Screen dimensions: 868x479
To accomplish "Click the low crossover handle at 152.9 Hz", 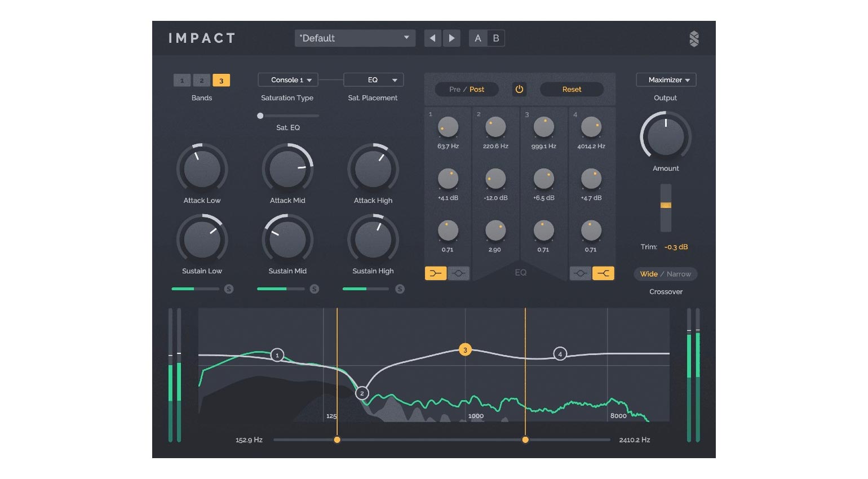I will point(337,440).
